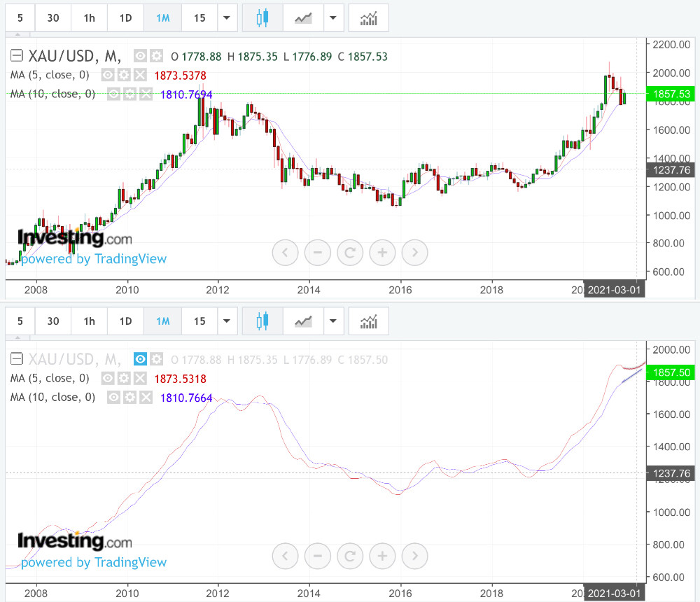The width and height of the screenshot is (700, 602).
Task: Toggle visibility of MA 10 in bottom chart
Action: 113,397
